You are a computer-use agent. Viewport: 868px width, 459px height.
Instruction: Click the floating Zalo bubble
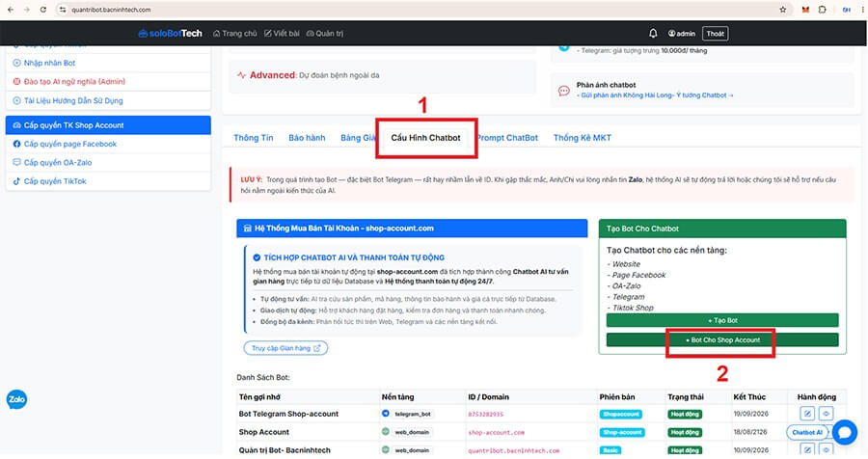click(16, 399)
